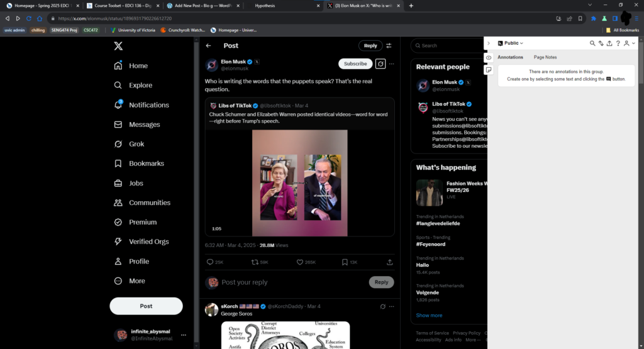Viewport: 644px width, 349px height.
Task: Open Verified Orgs
Action: pyautogui.click(x=142, y=242)
